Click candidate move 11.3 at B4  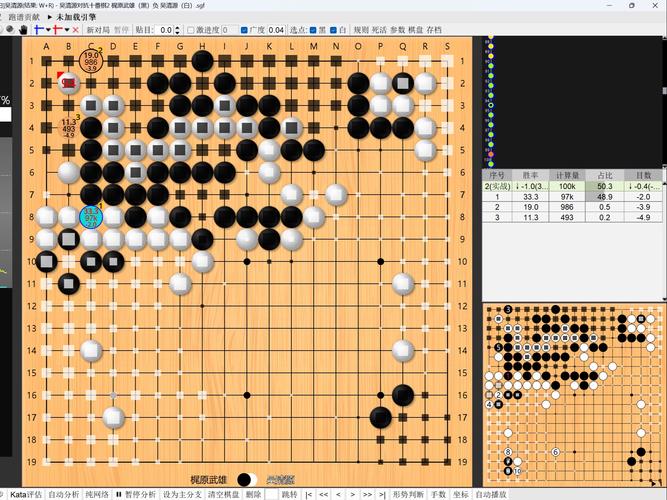[x=68, y=128]
